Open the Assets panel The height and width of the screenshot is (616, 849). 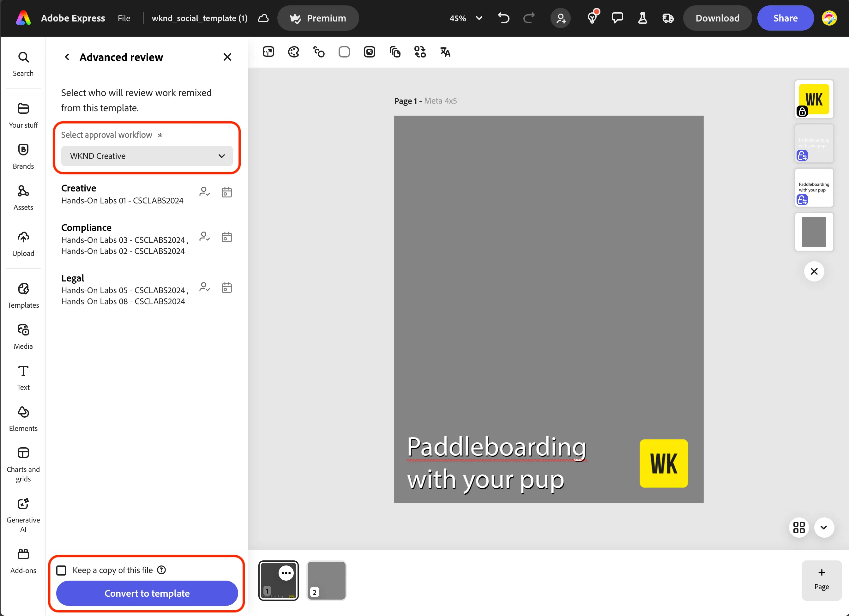click(x=23, y=198)
